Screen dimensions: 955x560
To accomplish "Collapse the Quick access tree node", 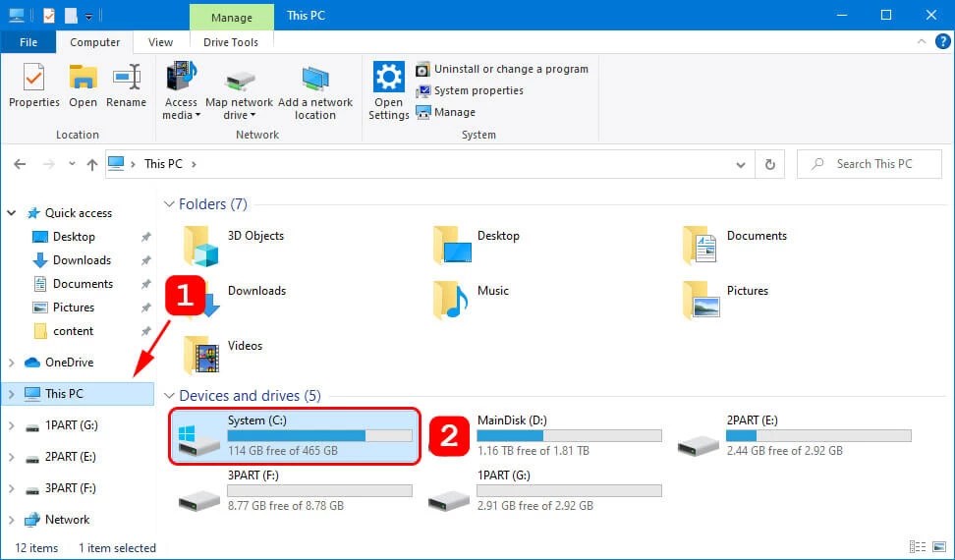I will click(11, 213).
